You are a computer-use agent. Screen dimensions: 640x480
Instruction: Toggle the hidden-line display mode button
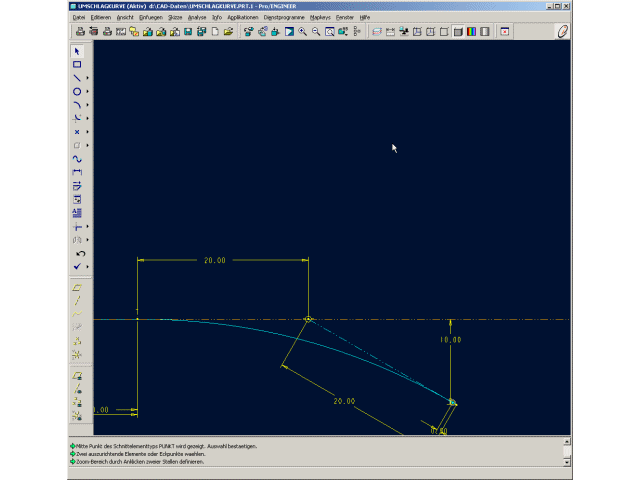(x=431, y=31)
